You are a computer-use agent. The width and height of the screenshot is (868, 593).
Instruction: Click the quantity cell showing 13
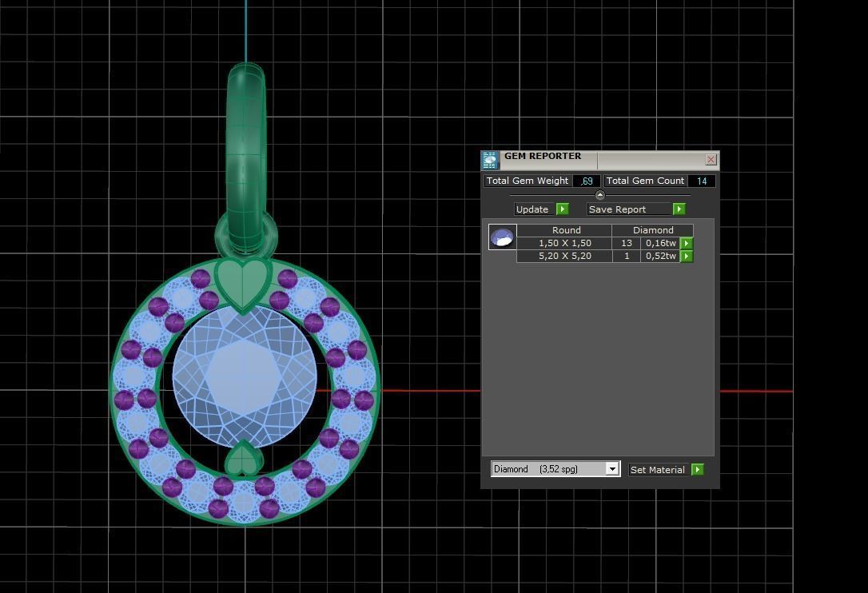pyautogui.click(x=626, y=243)
